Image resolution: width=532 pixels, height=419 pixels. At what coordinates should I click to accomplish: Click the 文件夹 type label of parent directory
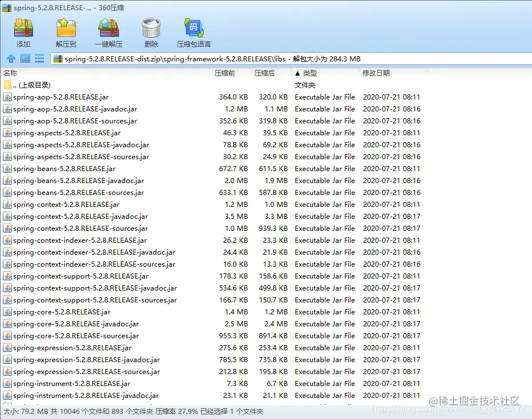(x=304, y=85)
